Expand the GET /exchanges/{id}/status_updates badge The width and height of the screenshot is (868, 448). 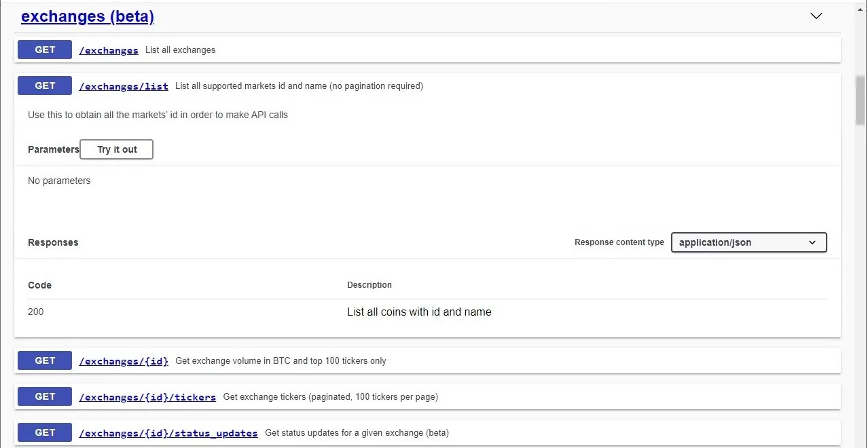click(x=45, y=432)
